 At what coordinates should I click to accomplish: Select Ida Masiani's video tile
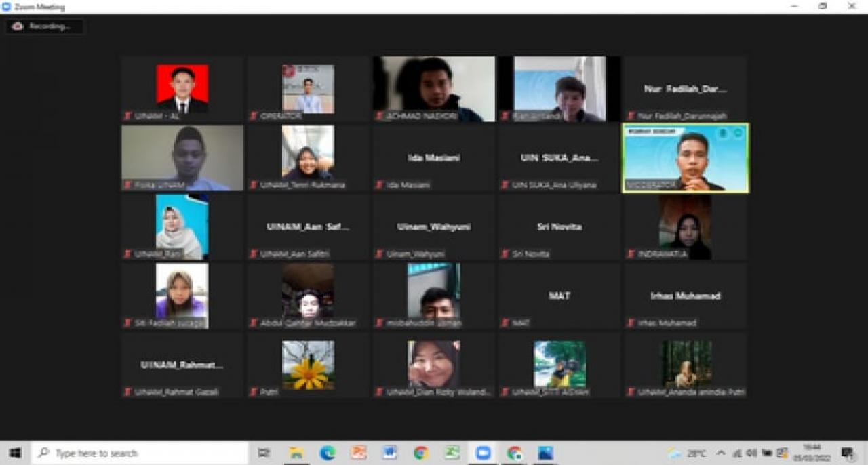(432, 157)
